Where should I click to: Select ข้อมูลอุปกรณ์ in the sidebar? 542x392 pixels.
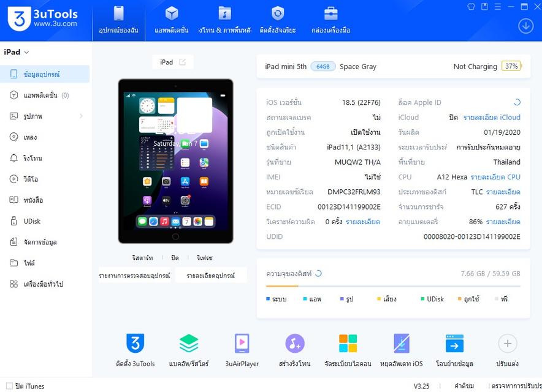coord(45,74)
